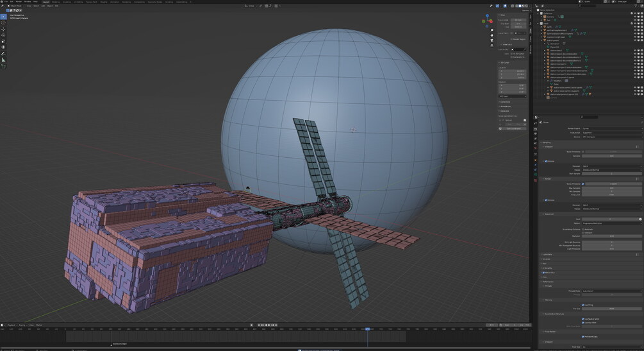Image resolution: width=644 pixels, height=351 pixels.
Task: Switch viewport to rendered shading mode
Action: [x=526, y=6]
